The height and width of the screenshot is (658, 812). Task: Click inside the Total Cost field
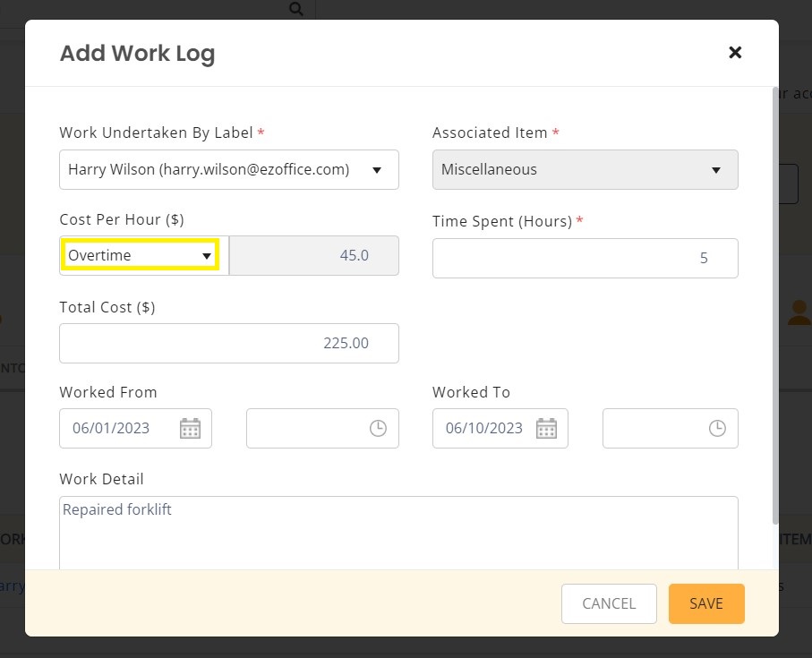point(228,343)
